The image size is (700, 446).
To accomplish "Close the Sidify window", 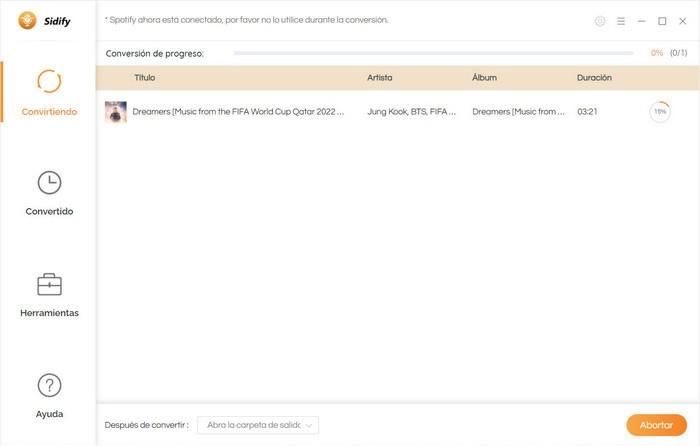I will point(683,21).
